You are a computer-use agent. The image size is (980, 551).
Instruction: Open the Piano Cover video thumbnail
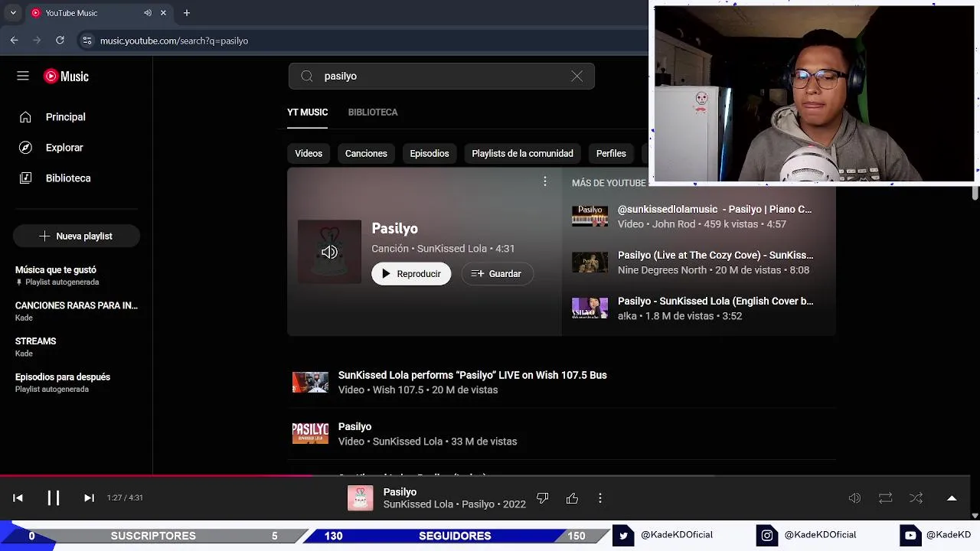(590, 217)
